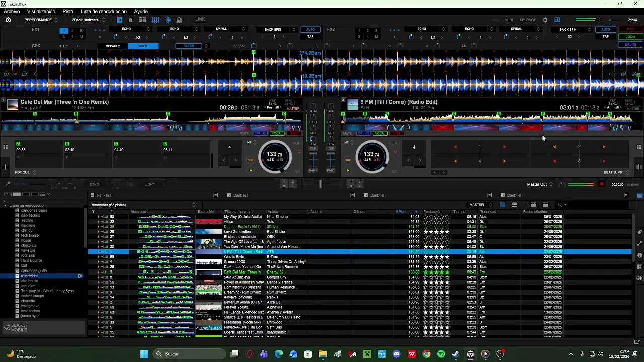Screen dimensions: 644x362
Task: Toggle the INST stem button
Action: [x=630, y=29]
